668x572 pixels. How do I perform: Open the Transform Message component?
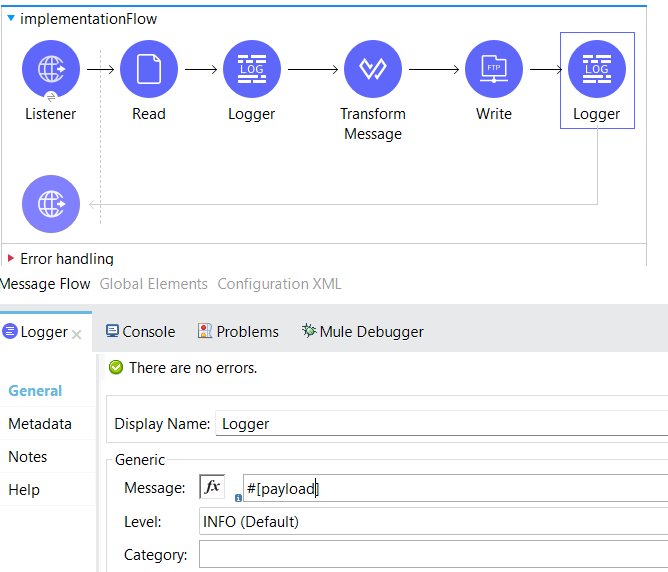[x=372, y=69]
